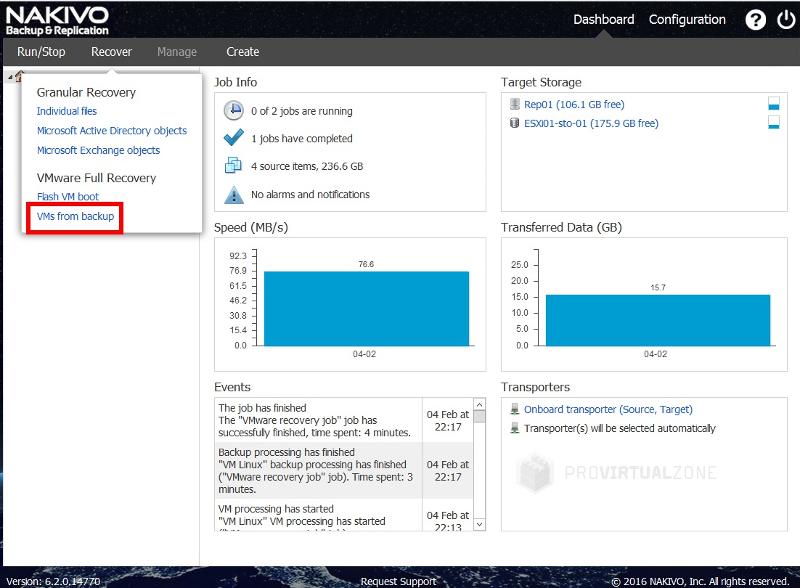
Task: Open the help question mark icon
Action: point(755,20)
